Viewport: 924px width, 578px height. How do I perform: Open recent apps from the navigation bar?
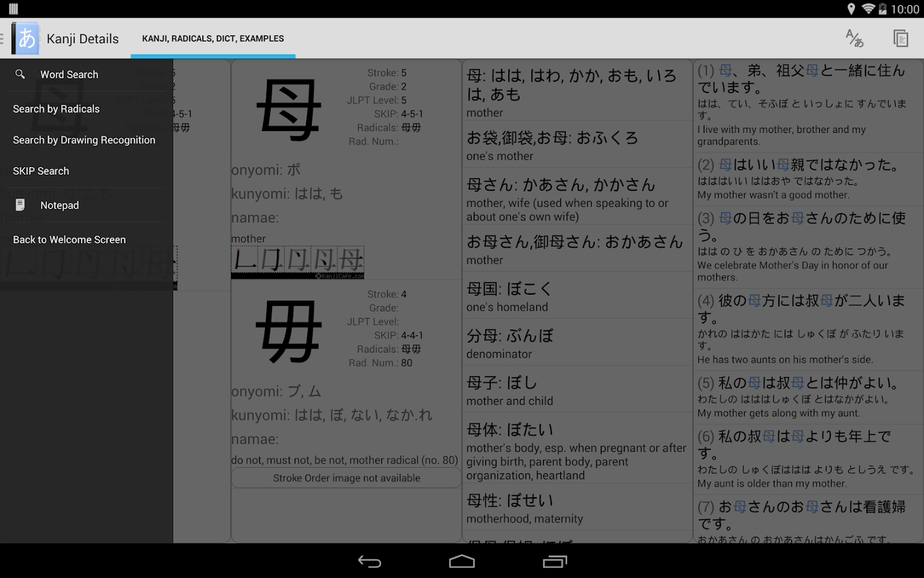point(554,561)
